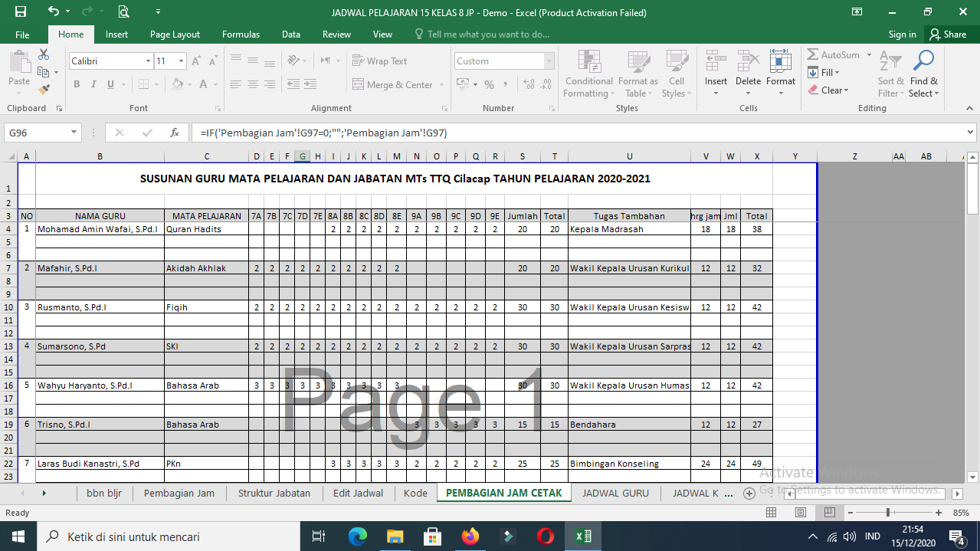Open Find & Select menu

[x=924, y=74]
